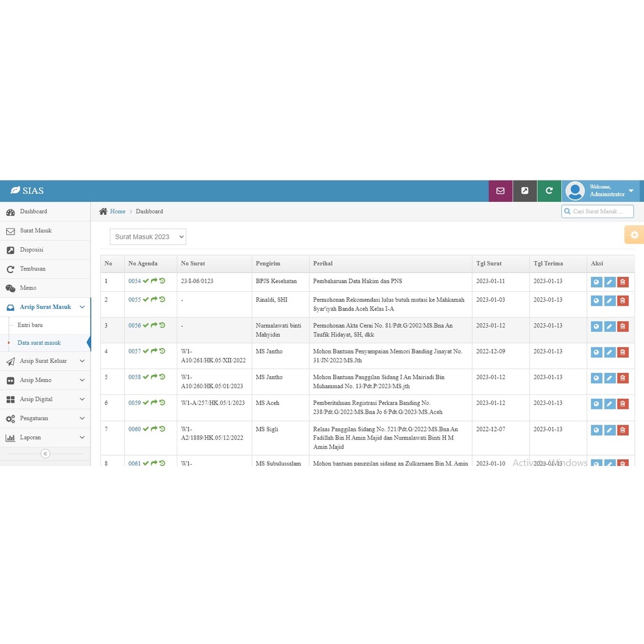Open agenda number 0058 link
Screen dimensions: 644x644
pyautogui.click(x=135, y=377)
